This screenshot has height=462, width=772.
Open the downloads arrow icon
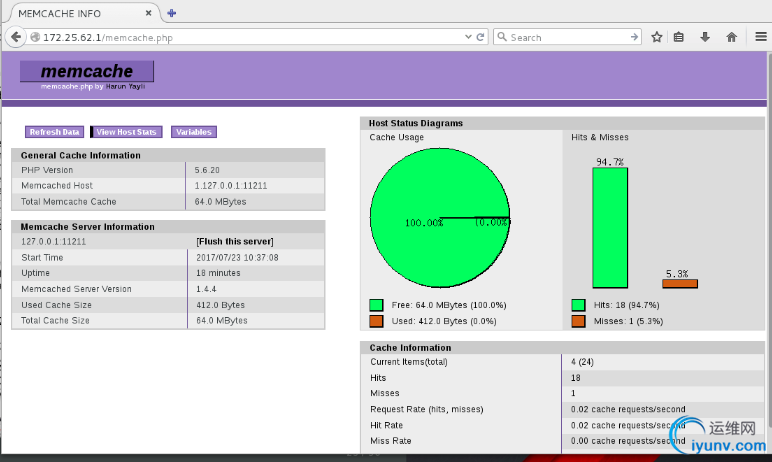coord(705,37)
